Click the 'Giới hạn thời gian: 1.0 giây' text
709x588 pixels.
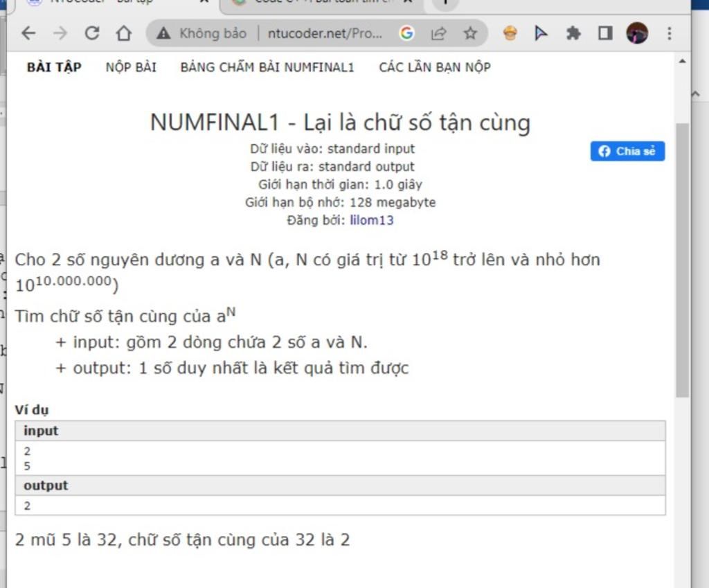pyautogui.click(x=340, y=184)
